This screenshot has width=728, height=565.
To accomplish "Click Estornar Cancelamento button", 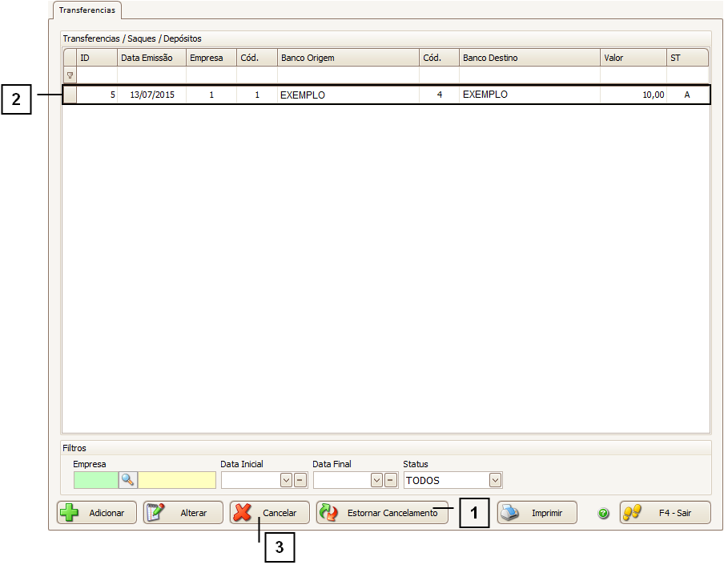I will click(381, 513).
